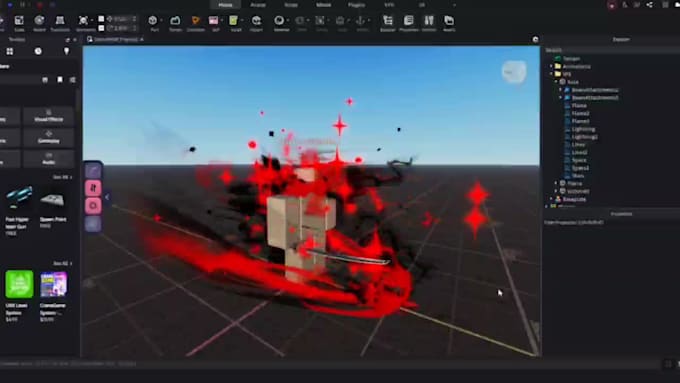
Task: Click the Toolbox bookmark icon
Action: tap(60, 80)
